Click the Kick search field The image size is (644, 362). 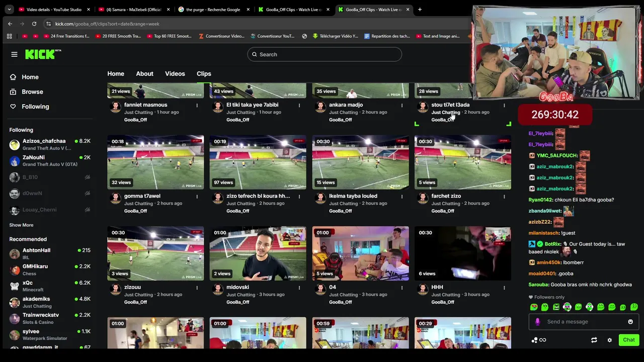click(325, 54)
